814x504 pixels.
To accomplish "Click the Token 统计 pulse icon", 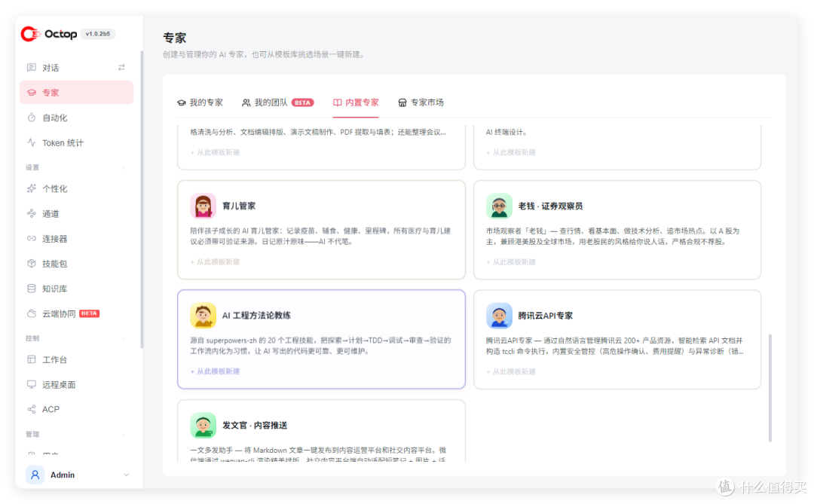I will click(32, 142).
